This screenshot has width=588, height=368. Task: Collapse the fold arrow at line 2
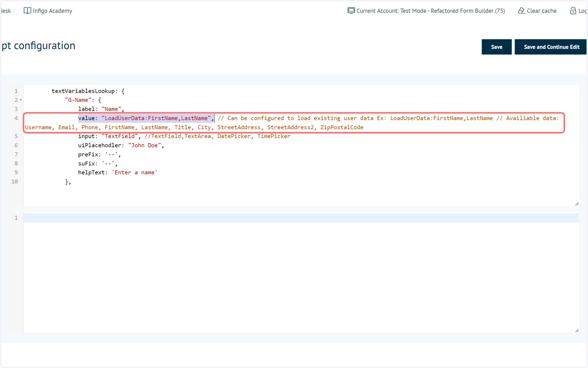pyautogui.click(x=21, y=100)
